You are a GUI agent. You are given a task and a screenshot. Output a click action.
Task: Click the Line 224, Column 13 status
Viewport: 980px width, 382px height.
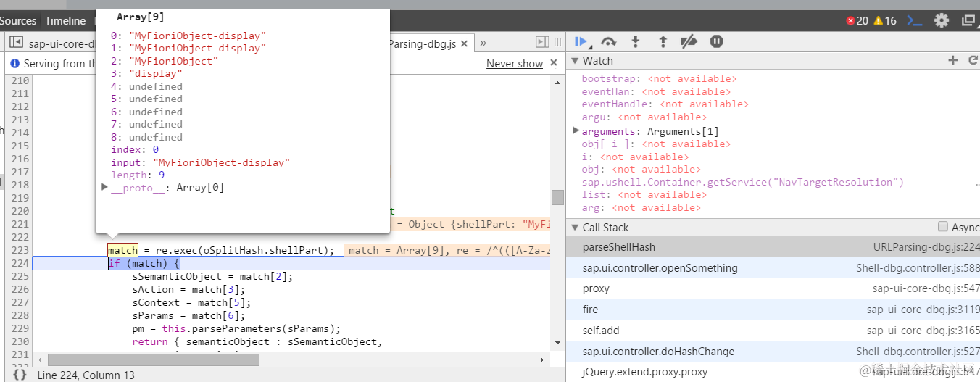86,375
